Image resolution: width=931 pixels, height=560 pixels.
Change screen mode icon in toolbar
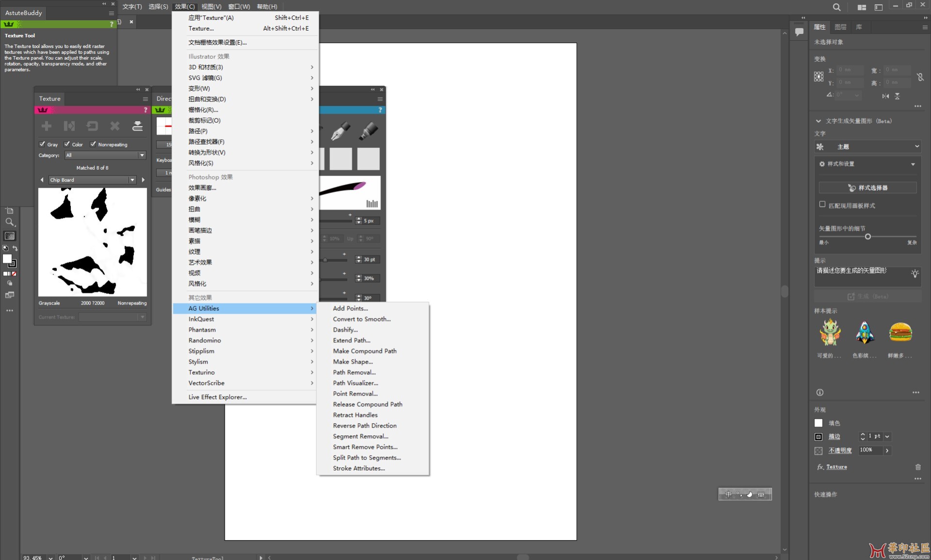[10, 295]
